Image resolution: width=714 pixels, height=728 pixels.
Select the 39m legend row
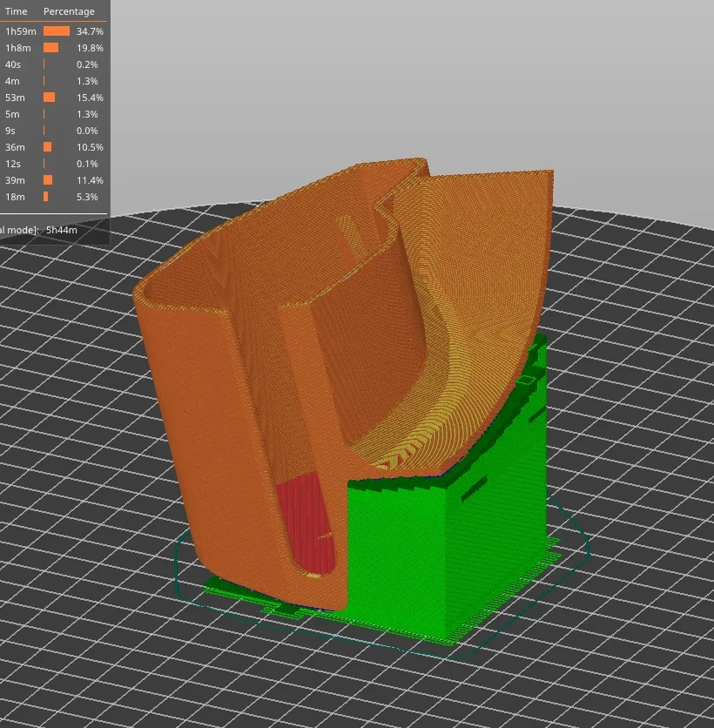[54, 180]
